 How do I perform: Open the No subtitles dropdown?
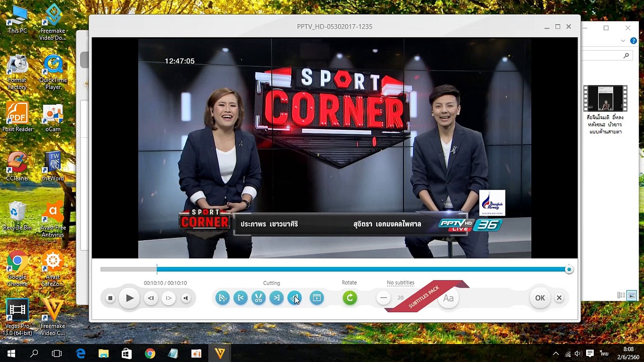point(400,283)
